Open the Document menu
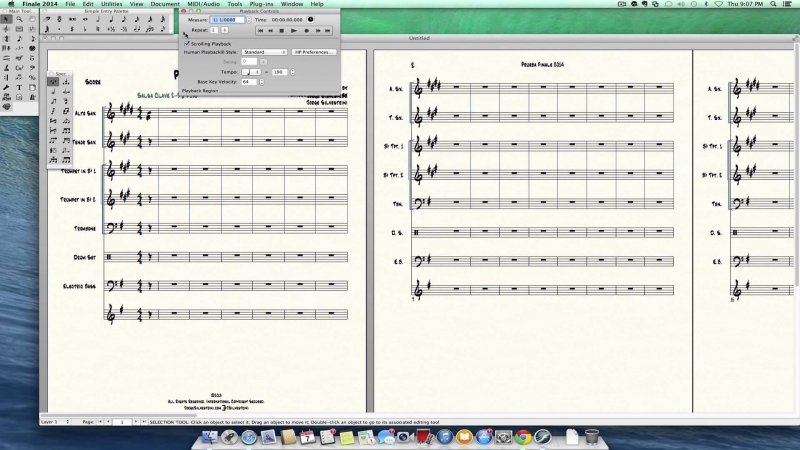The image size is (800, 450). tap(165, 4)
